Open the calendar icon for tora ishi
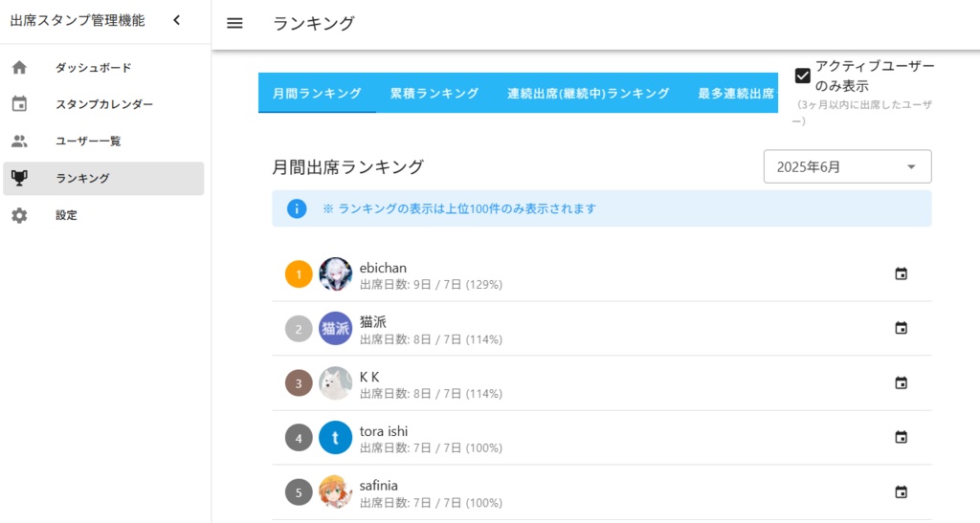Screen dimensions: 980x523 (901, 438)
